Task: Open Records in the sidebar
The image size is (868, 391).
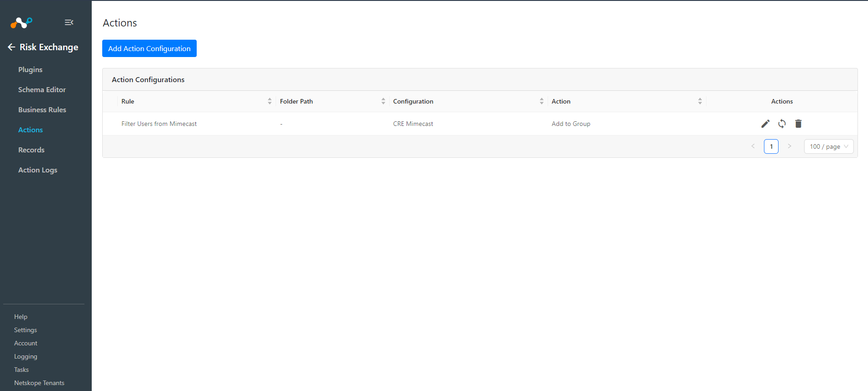Action: (x=31, y=150)
